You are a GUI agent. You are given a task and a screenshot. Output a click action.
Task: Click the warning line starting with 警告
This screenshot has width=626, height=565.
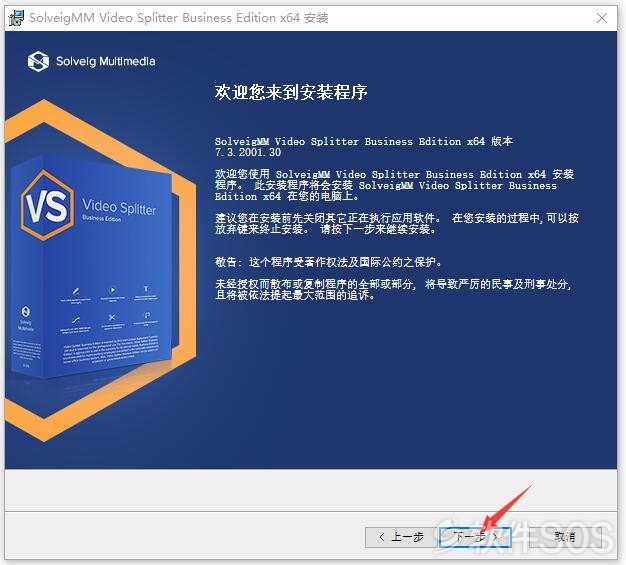point(329,262)
